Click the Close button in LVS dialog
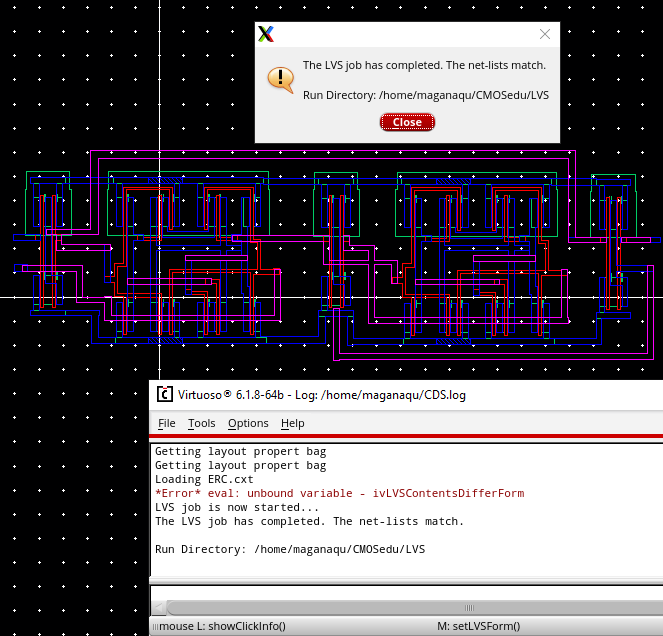The image size is (663, 636). pos(407,122)
